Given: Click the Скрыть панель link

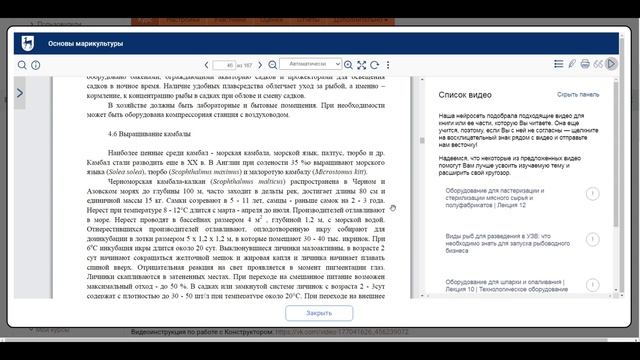Looking at the screenshot, I should [x=578, y=95].
